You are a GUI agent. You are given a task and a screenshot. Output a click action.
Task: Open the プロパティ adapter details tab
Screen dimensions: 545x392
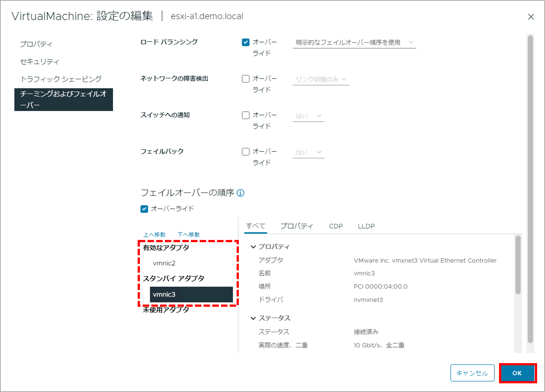point(297,226)
